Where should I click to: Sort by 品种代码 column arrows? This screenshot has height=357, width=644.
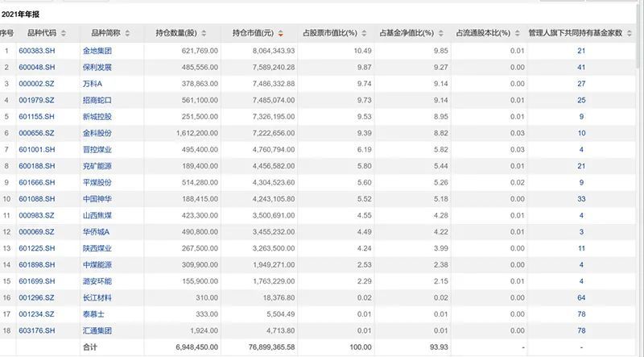coord(64,33)
